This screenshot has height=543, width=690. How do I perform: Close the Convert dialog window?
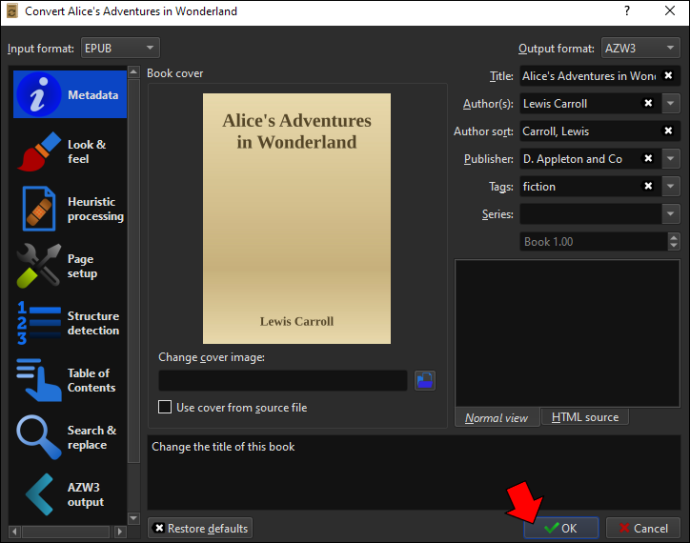tap(670, 11)
